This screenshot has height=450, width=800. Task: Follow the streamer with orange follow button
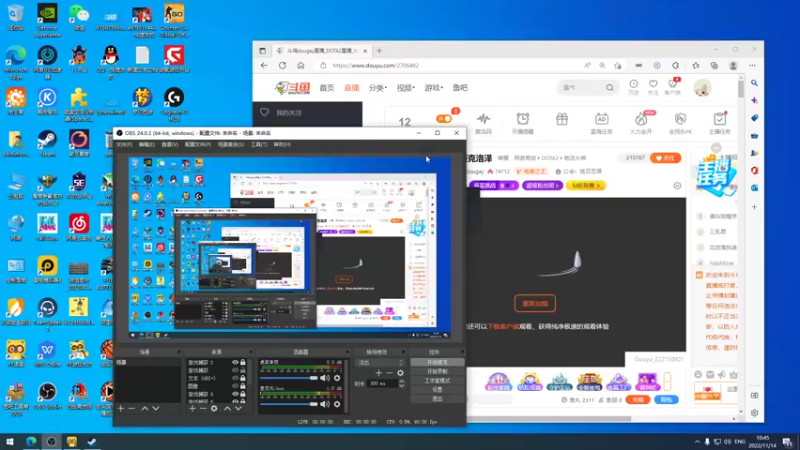pyautogui.click(x=665, y=158)
